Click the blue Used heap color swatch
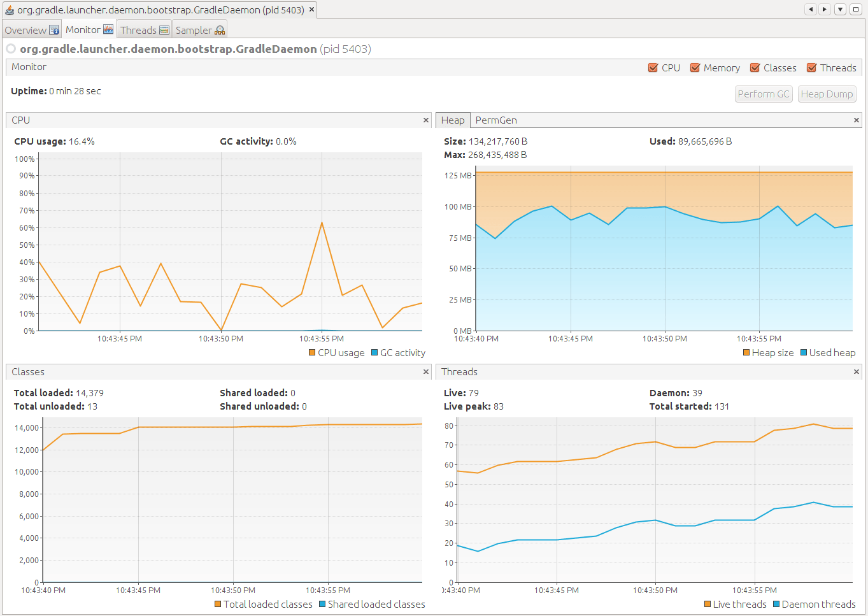 pos(805,352)
